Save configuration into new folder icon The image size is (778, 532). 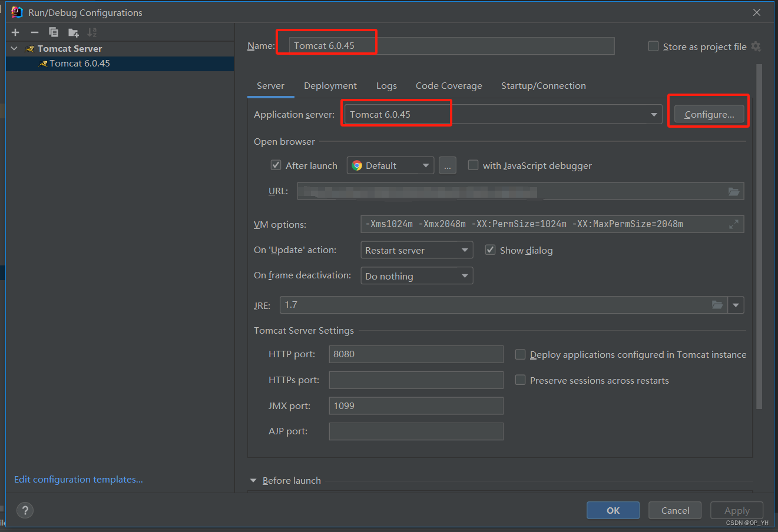73,32
